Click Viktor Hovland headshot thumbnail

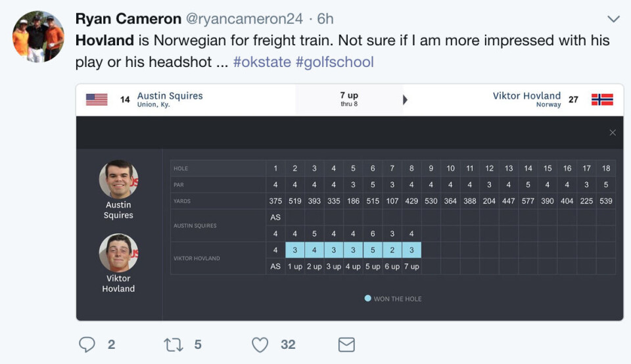pyautogui.click(x=119, y=253)
